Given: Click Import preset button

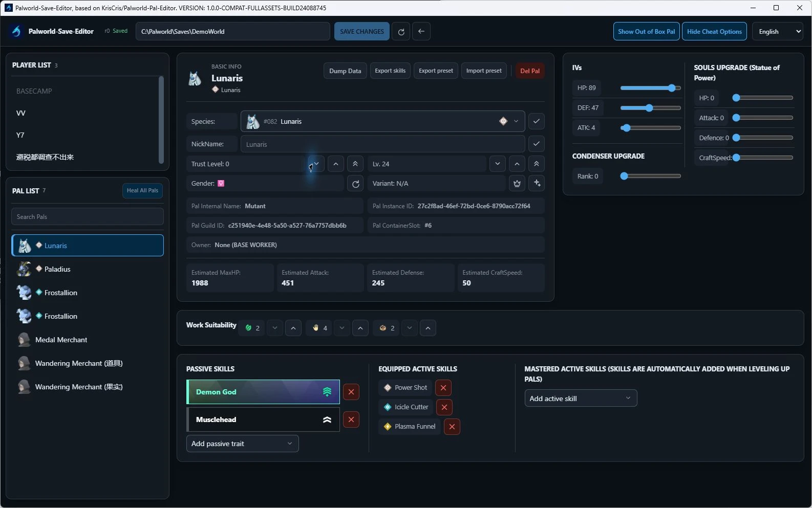Looking at the screenshot, I should click(484, 71).
